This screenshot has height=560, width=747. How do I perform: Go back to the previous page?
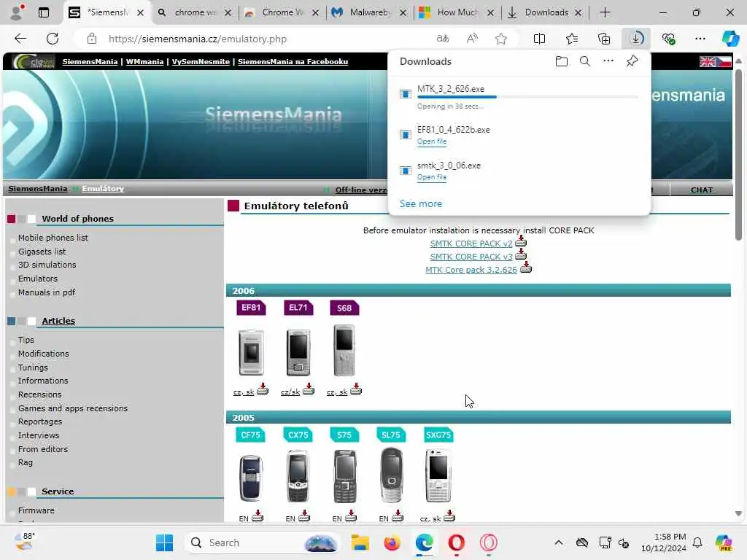coord(20,39)
